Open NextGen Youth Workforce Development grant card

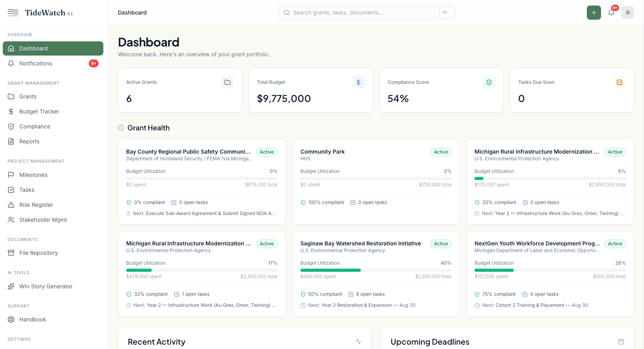click(x=550, y=274)
